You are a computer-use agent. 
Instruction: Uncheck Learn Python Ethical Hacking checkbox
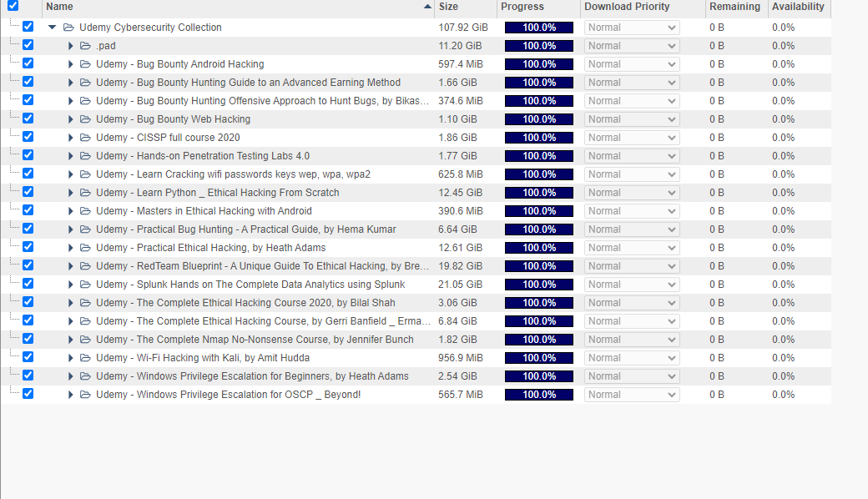28,192
